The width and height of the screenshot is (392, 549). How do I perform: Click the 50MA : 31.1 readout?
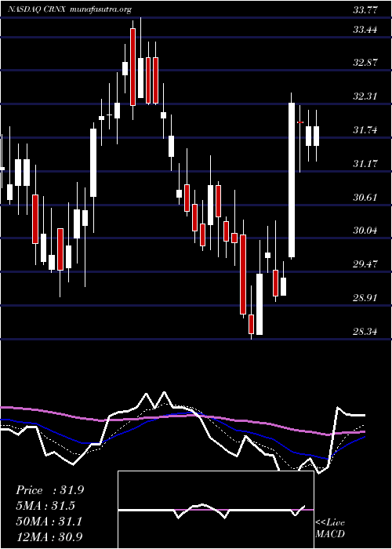click(x=49, y=522)
